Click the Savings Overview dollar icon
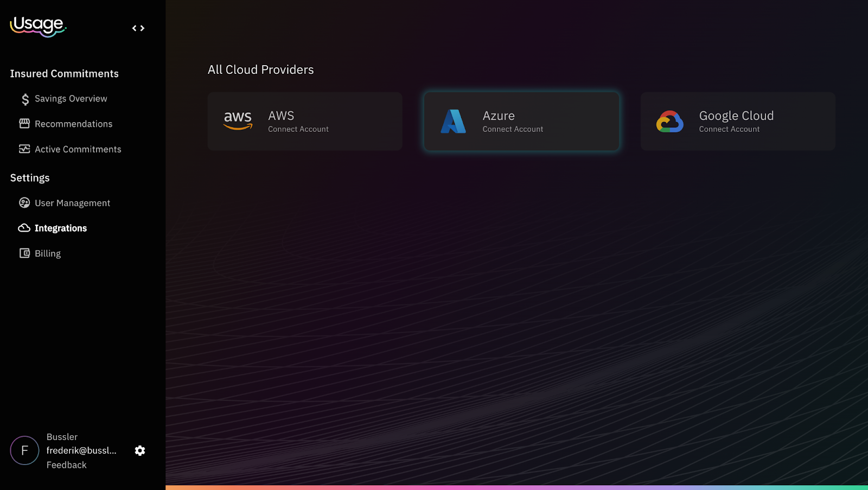Screen dimensions: 868x490 click(x=25, y=99)
